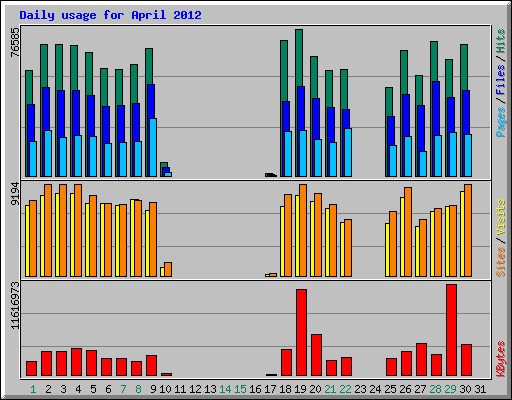Select the orange Visits bar for day 2

48,230
